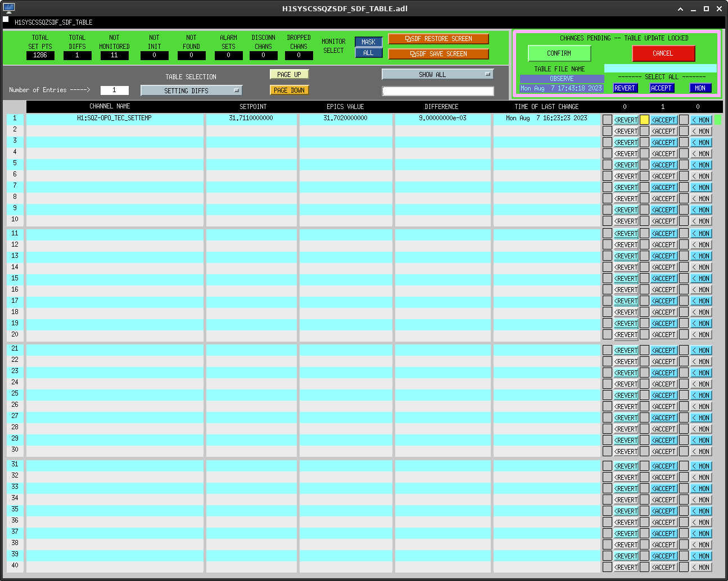Screen dimensions: 728x581
Task: Expand the SHOW ALL filter dropdown
Action: tap(437, 74)
